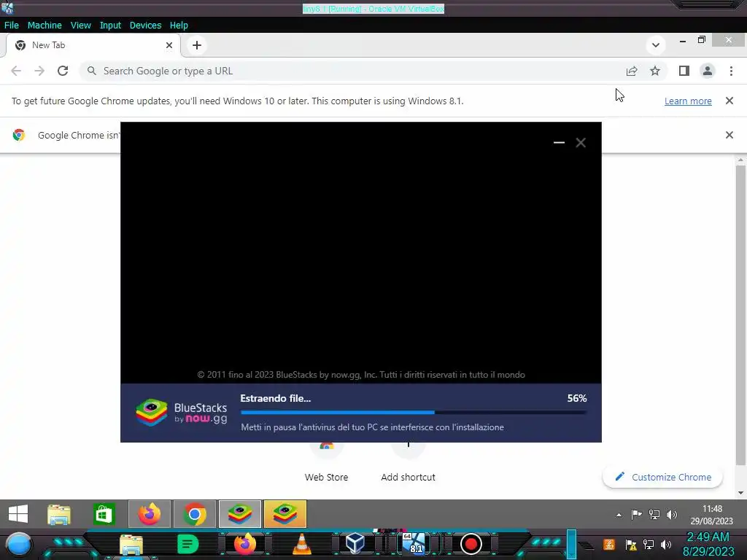Share this page from Chrome address bar
The image size is (747, 560).
point(632,71)
